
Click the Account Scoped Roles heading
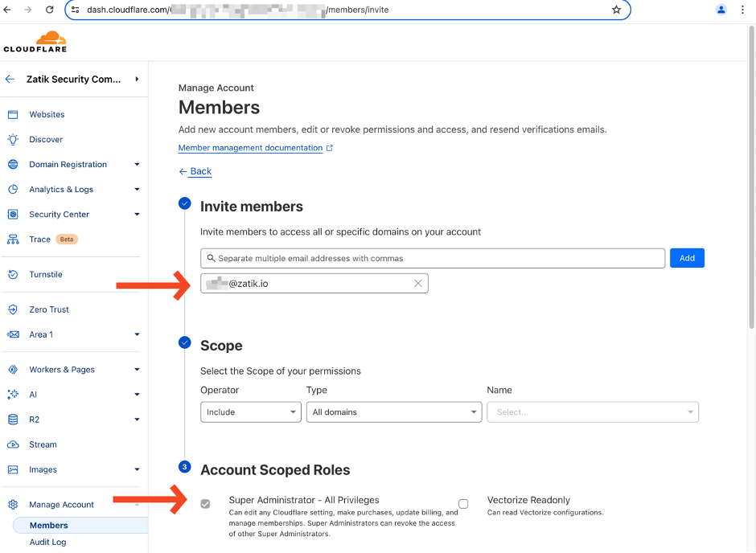tap(275, 470)
